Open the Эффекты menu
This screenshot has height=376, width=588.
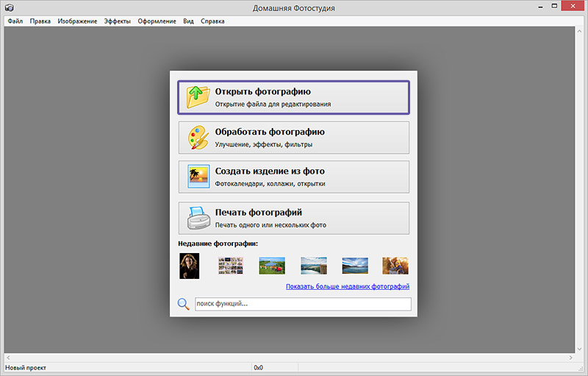(x=118, y=21)
